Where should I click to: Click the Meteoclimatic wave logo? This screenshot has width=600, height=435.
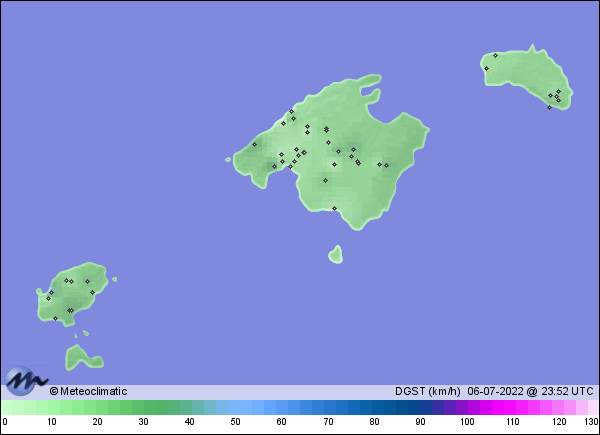[x=26, y=381]
